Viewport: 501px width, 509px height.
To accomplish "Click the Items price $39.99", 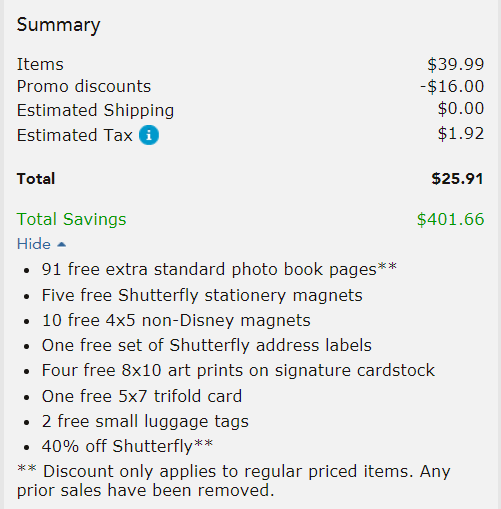I will pyautogui.click(x=456, y=64).
